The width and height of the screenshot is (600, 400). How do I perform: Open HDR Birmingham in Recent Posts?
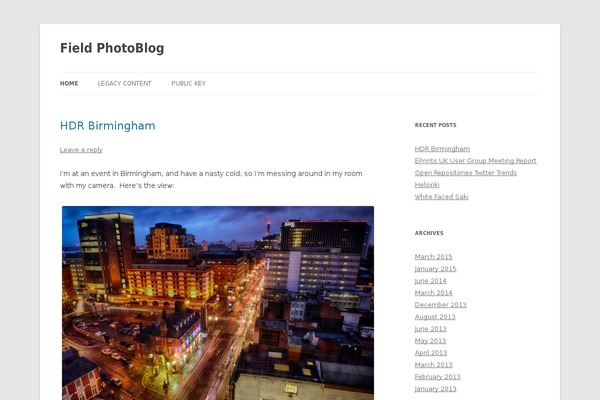(442, 149)
